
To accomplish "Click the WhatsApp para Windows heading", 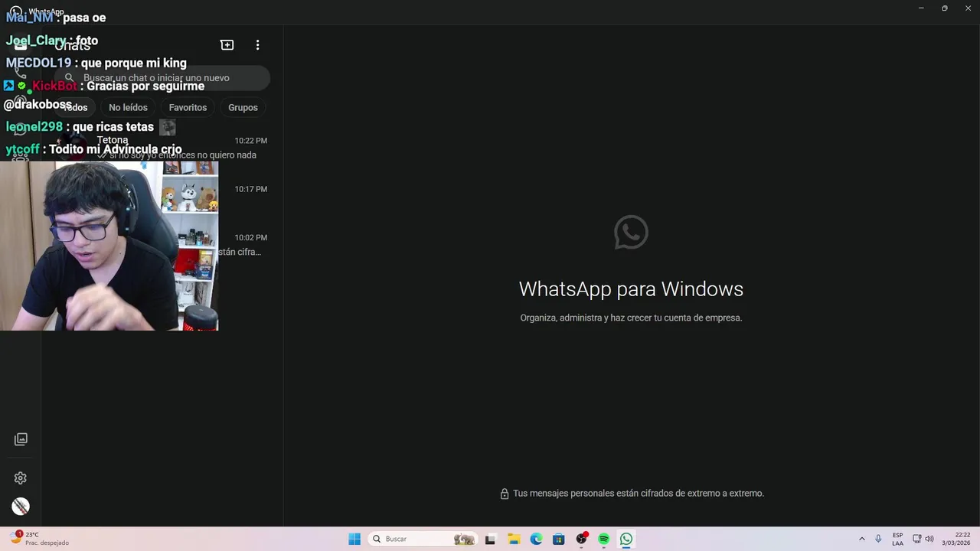I will click(631, 289).
